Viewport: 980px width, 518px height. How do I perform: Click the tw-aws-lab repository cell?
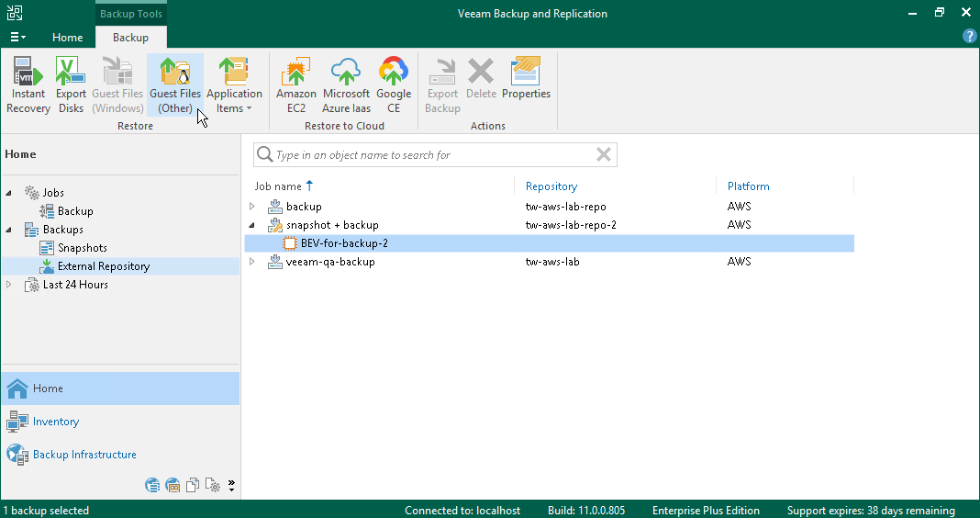coord(552,262)
